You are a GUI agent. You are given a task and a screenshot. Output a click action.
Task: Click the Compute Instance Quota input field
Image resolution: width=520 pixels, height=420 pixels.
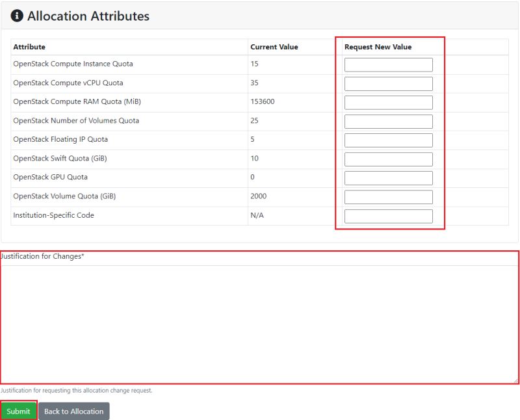pos(388,64)
